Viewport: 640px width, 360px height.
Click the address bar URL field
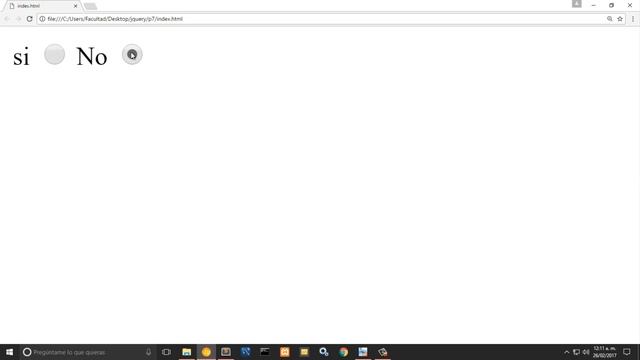[322, 19]
